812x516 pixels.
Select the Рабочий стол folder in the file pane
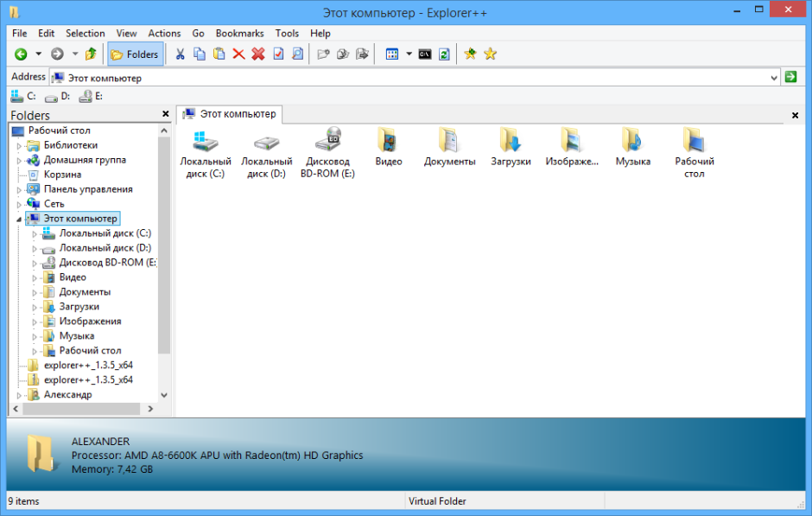pos(694,153)
